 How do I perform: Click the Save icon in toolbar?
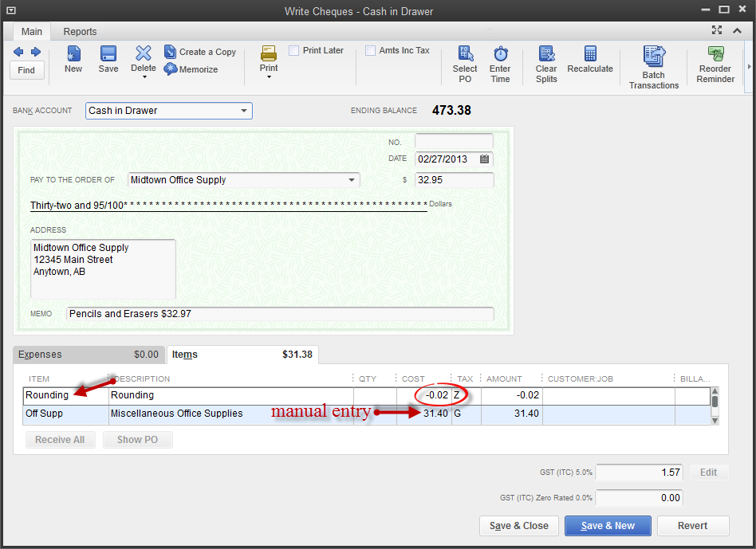(108, 54)
